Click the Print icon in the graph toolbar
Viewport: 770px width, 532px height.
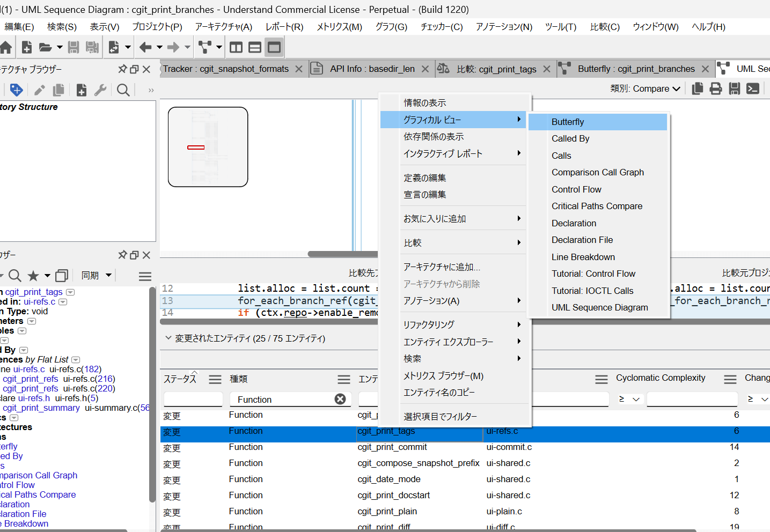click(x=716, y=89)
